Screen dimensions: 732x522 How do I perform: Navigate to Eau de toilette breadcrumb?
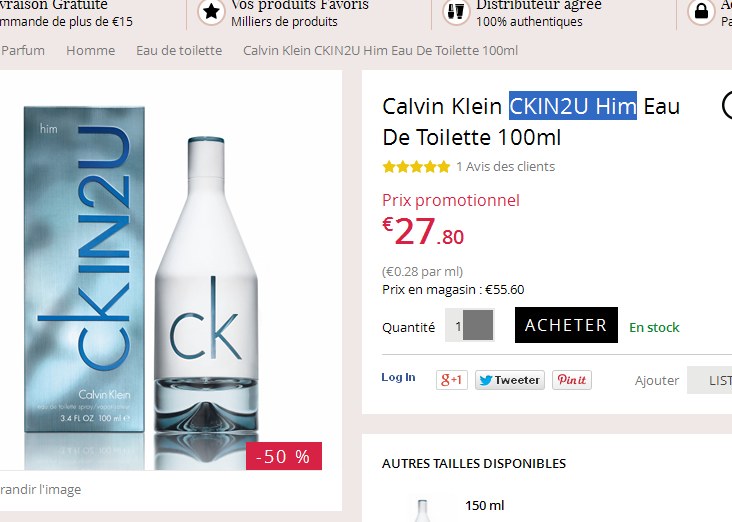[179, 50]
